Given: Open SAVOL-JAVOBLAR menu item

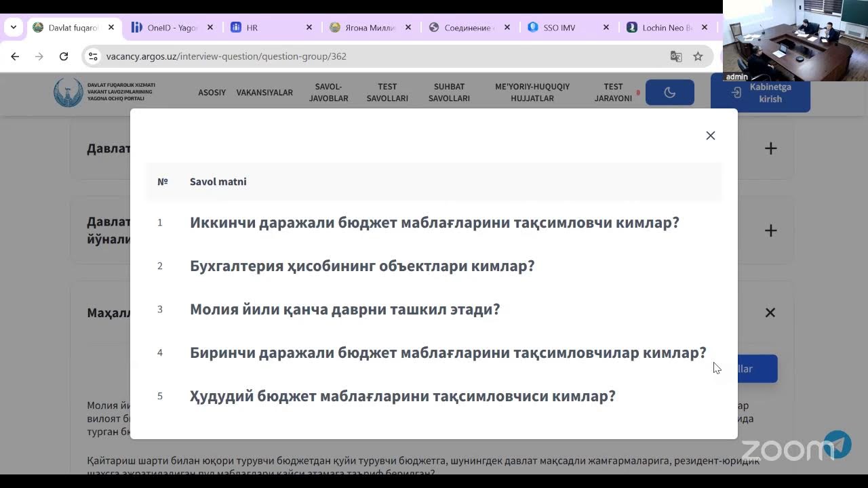Looking at the screenshot, I should 328,93.
